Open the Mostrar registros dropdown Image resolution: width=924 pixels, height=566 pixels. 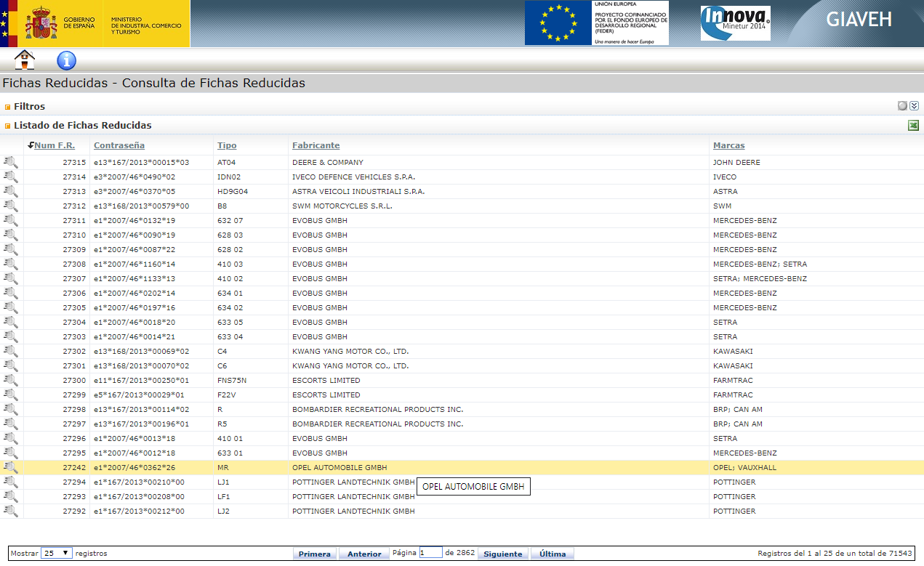point(57,553)
